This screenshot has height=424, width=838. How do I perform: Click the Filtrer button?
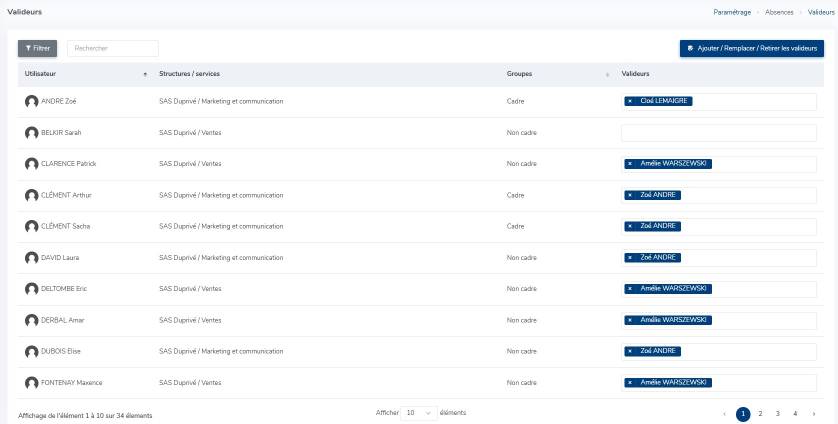[x=38, y=48]
